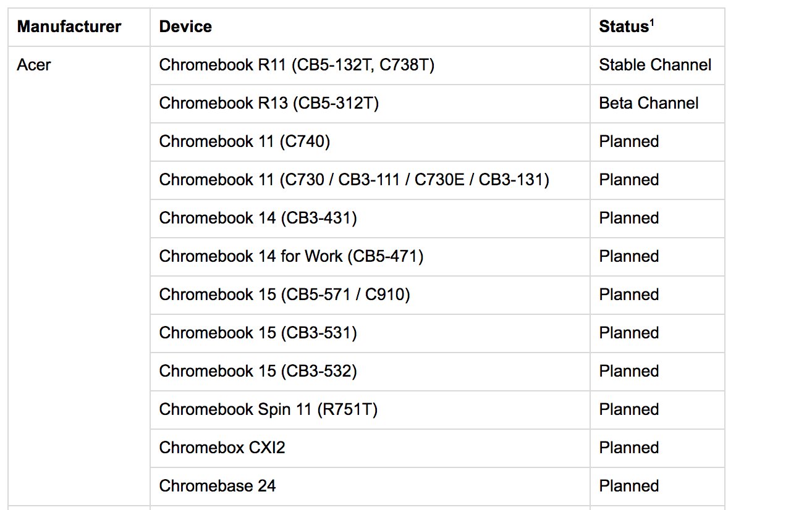
Task: Select the Chromebook R11 (CB5-132T, C738T) row
Action: click(297, 65)
